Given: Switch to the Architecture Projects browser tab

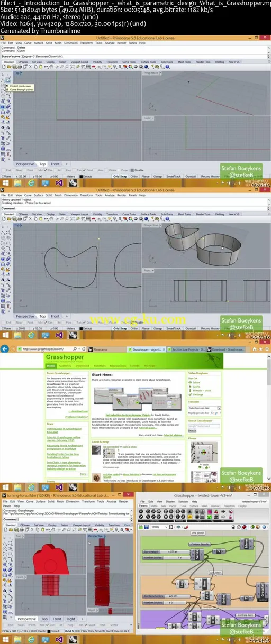Looking at the screenshot, I should pyautogui.click(x=188, y=349).
